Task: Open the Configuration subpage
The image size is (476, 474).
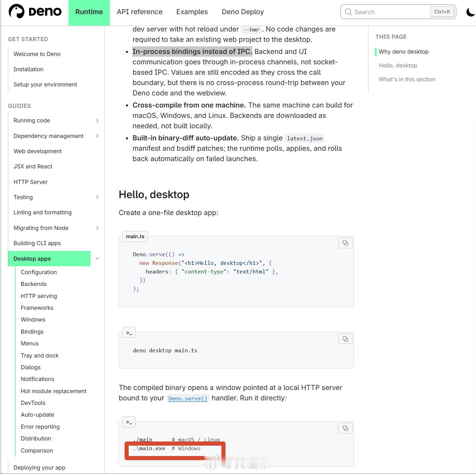Action: (x=39, y=272)
